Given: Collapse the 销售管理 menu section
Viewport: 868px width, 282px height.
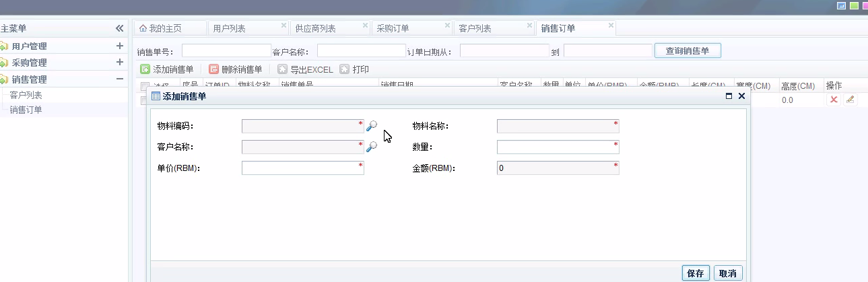Looking at the screenshot, I should click(x=120, y=79).
